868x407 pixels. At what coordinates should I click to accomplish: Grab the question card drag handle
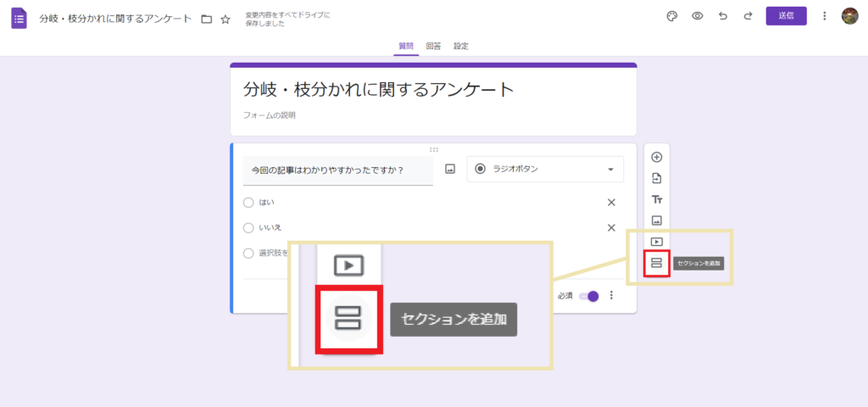tap(433, 149)
